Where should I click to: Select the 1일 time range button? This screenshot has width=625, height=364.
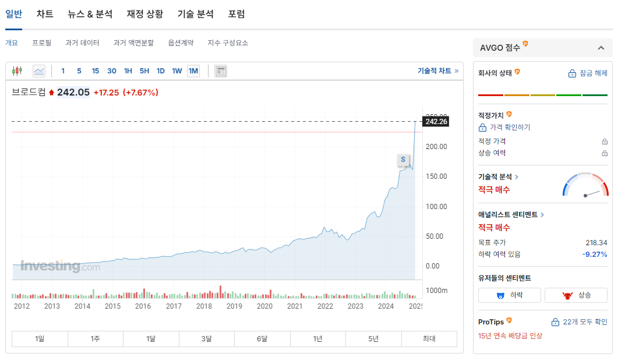point(40,339)
